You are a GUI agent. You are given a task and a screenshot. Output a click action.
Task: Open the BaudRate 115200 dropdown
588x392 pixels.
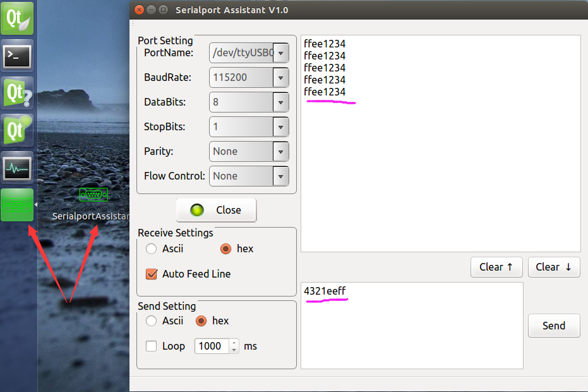click(x=249, y=77)
